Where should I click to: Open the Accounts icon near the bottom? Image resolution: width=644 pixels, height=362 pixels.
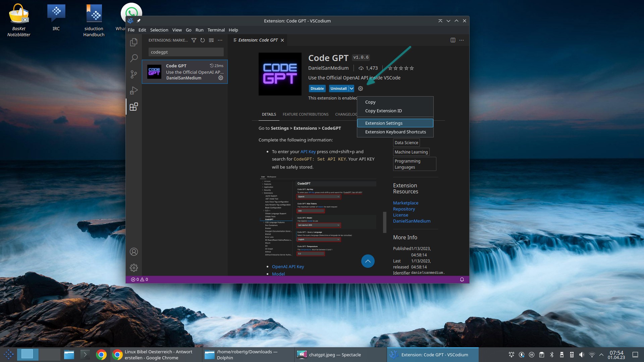[134, 252]
